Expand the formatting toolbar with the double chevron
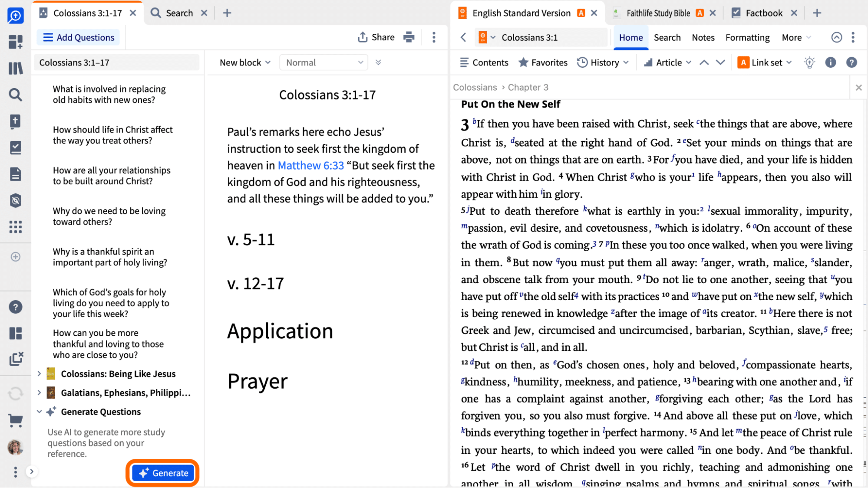The image size is (868, 488). (378, 62)
